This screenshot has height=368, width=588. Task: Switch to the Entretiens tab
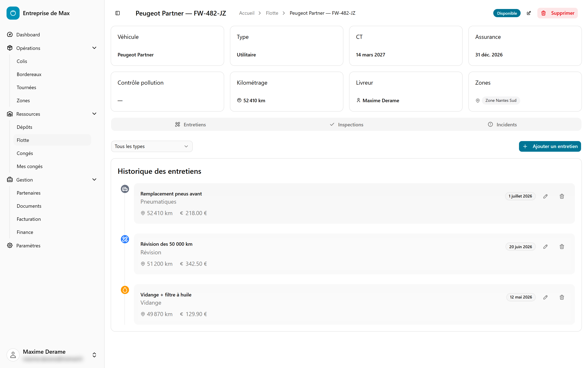point(190,124)
